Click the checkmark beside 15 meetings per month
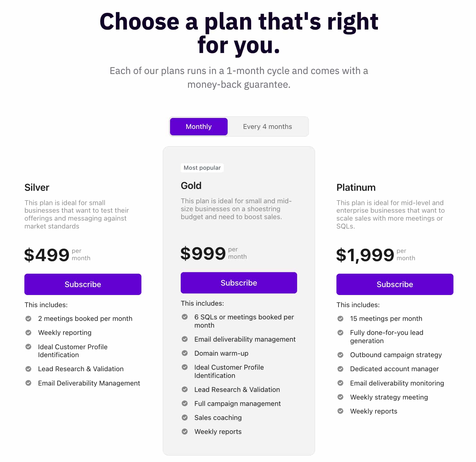 pos(340,318)
